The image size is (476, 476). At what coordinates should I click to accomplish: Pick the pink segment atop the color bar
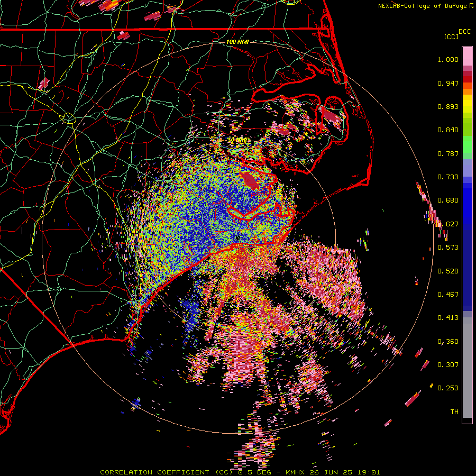click(x=467, y=57)
